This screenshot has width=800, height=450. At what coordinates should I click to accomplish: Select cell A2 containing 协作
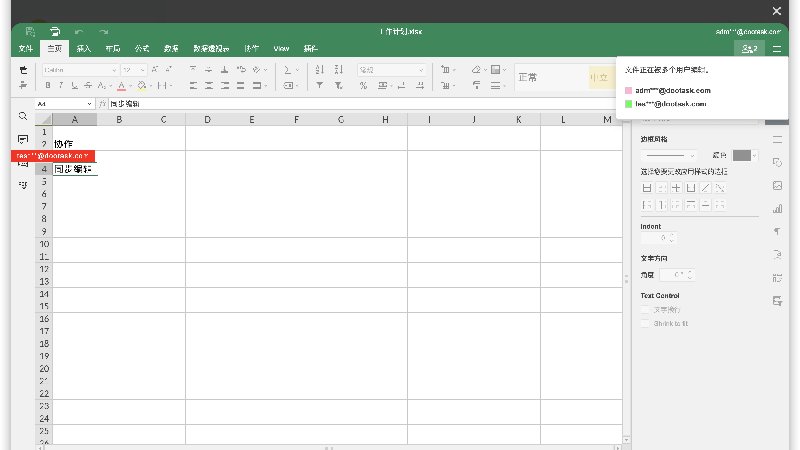click(74, 144)
